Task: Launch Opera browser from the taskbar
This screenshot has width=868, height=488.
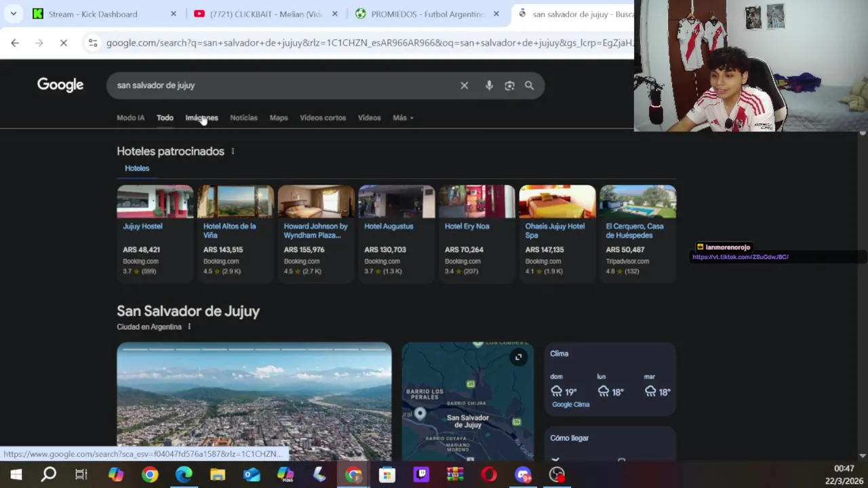Action: (x=489, y=474)
